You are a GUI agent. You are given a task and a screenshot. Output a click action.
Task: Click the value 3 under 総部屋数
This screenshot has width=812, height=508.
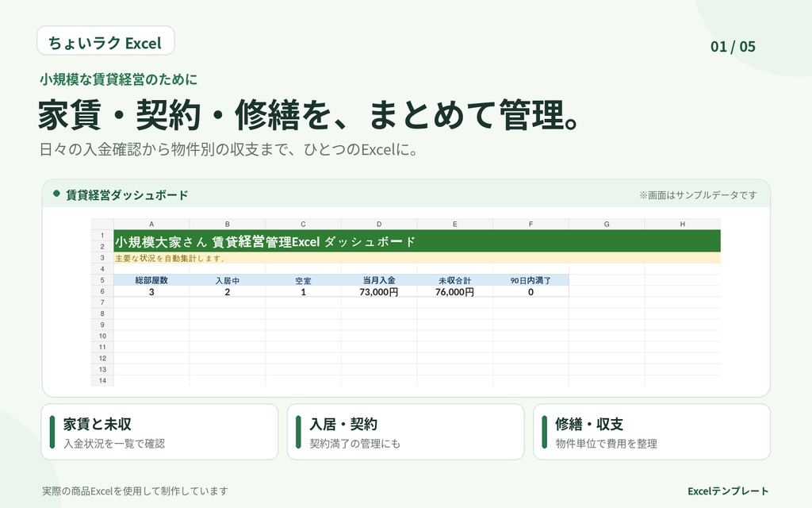tap(151, 291)
